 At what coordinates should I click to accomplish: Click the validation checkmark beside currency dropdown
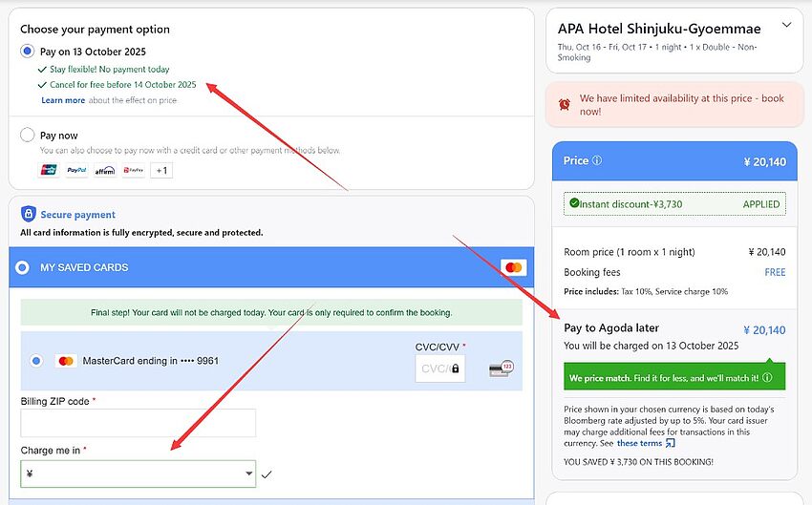[267, 474]
